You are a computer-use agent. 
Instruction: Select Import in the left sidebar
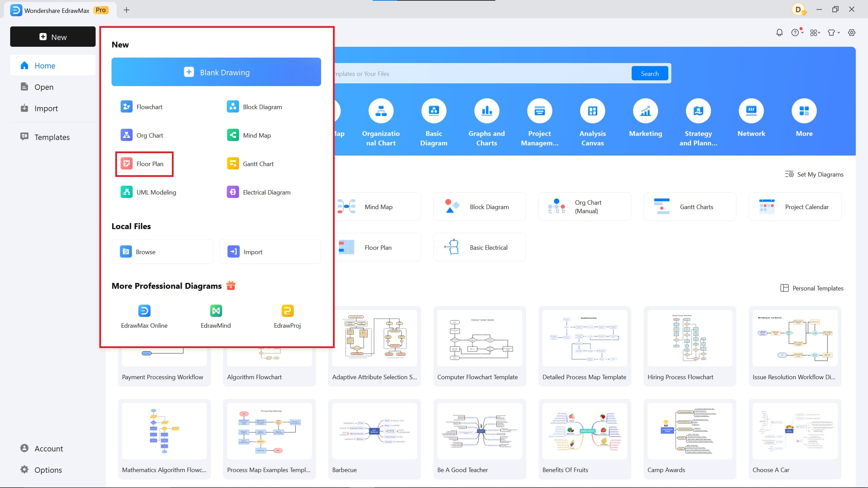coord(46,108)
